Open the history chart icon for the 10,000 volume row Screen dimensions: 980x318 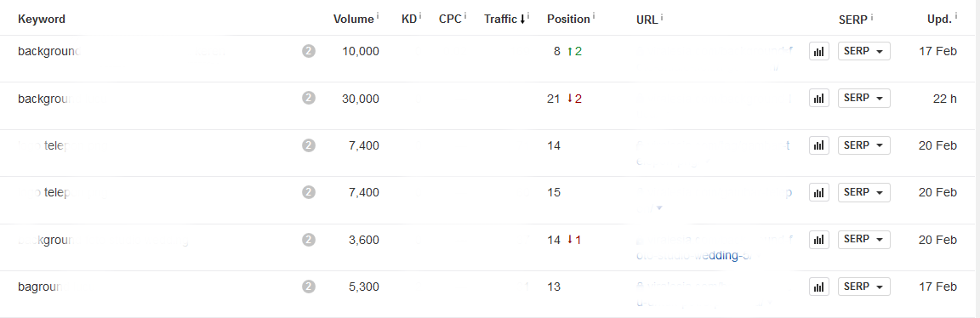[x=818, y=51]
